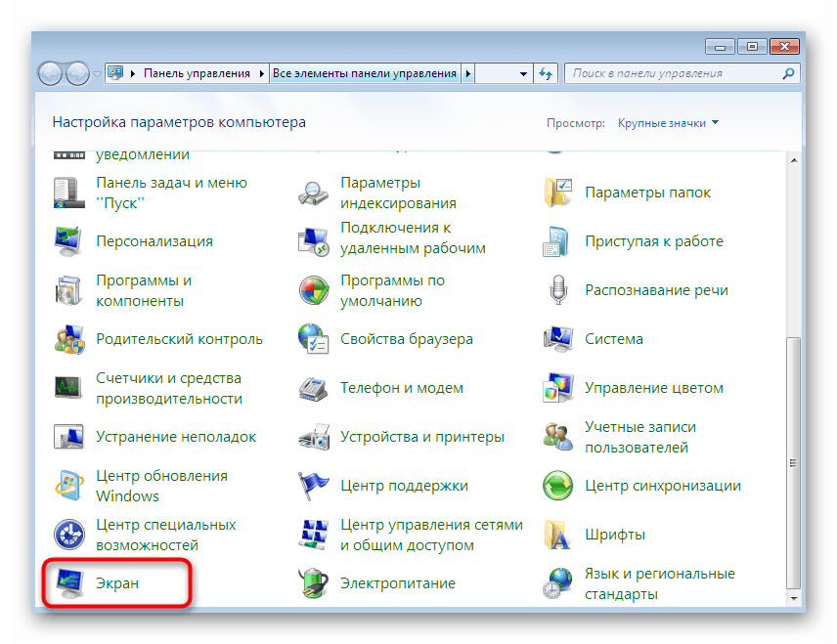Image resolution: width=837 pixels, height=644 pixels.
Task: Click the scrollbar up arrow
Action: [794, 160]
